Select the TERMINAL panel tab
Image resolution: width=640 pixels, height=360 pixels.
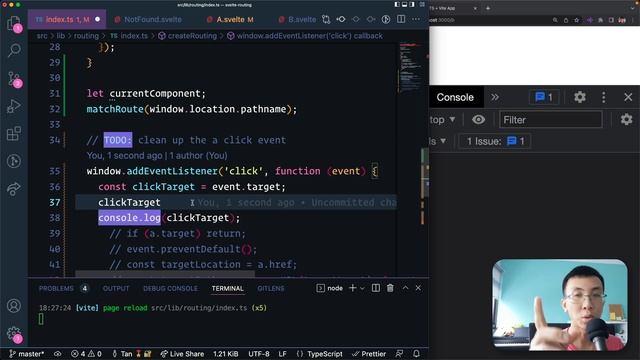click(227, 288)
